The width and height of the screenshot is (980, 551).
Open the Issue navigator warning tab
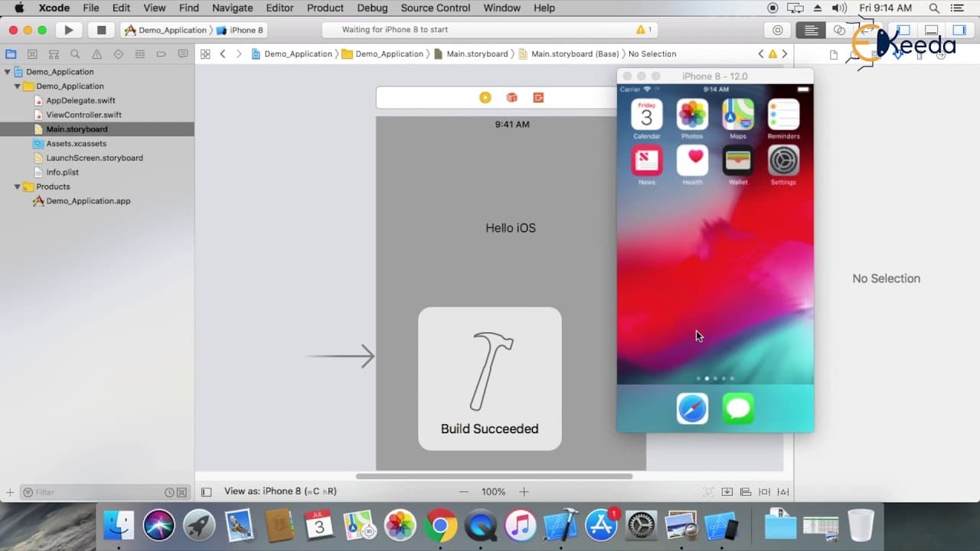(96, 54)
